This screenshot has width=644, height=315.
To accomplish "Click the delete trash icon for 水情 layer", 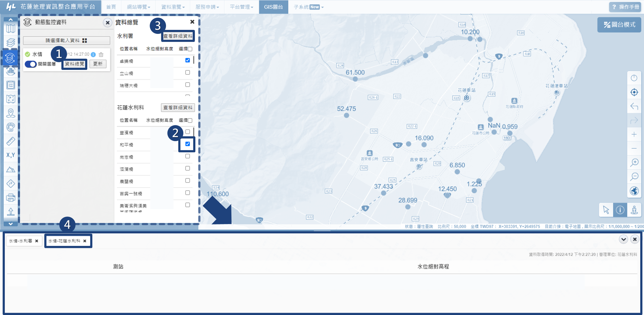I will (x=101, y=55).
